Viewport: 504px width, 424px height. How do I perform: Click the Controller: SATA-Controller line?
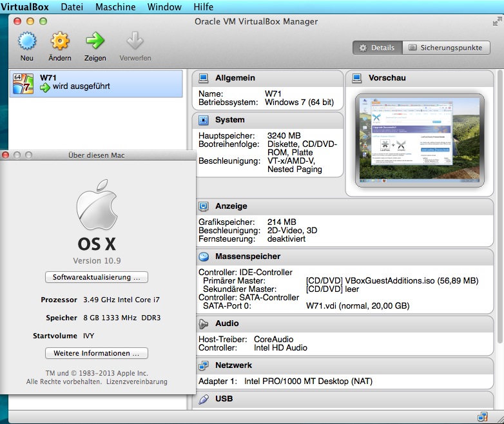point(249,297)
